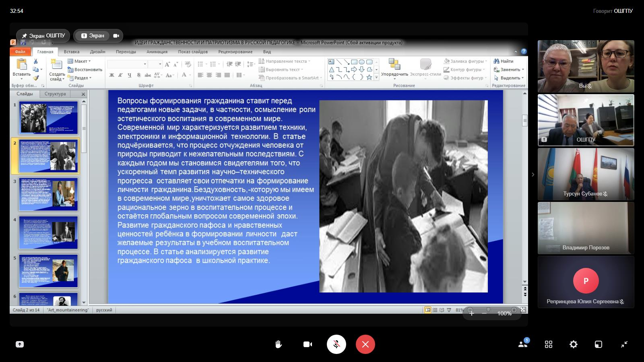The width and height of the screenshot is (644, 362).
Task: Click the raise hand icon
Action: coord(278,344)
